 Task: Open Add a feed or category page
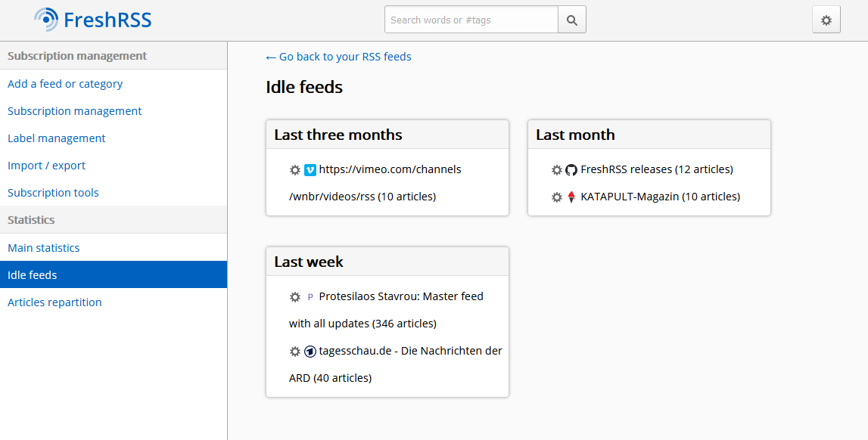65,84
